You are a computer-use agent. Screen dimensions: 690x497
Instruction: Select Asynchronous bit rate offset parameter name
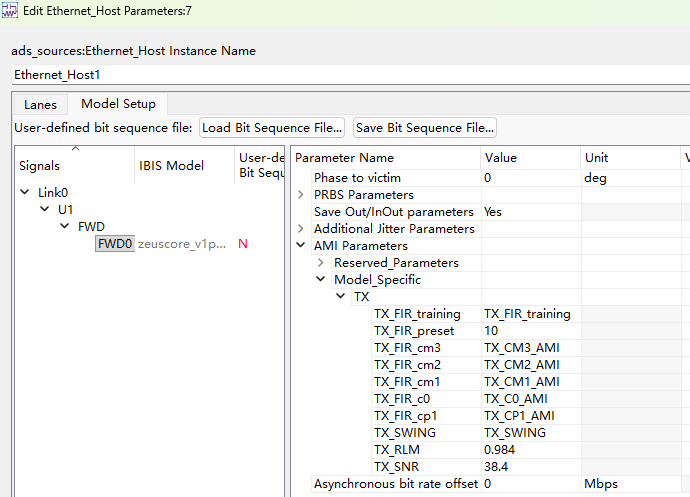396,484
